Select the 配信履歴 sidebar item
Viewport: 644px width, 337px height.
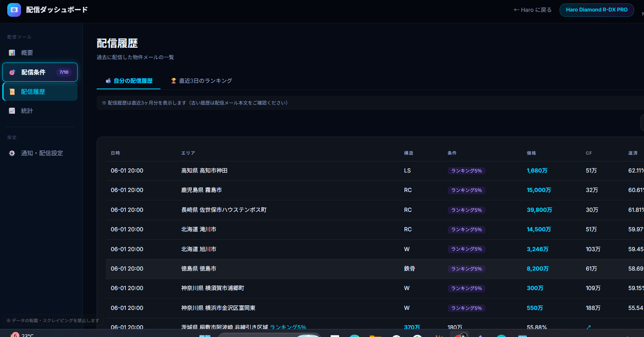pos(40,92)
